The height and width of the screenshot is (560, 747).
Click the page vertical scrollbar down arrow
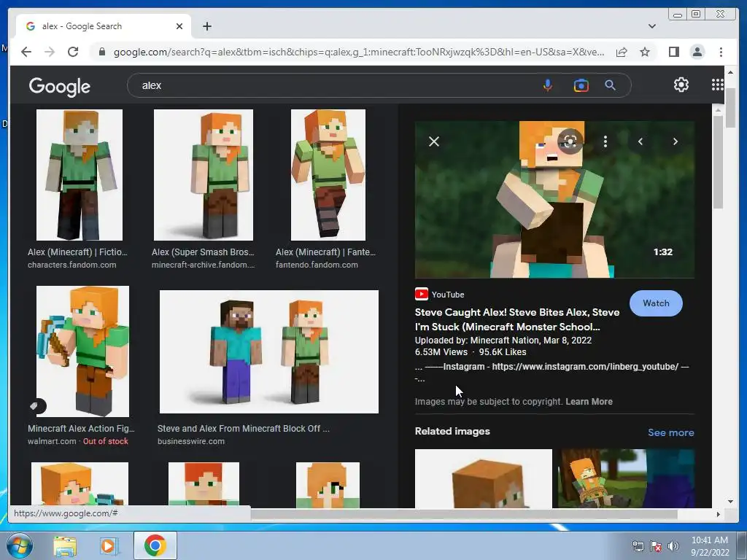click(x=730, y=501)
